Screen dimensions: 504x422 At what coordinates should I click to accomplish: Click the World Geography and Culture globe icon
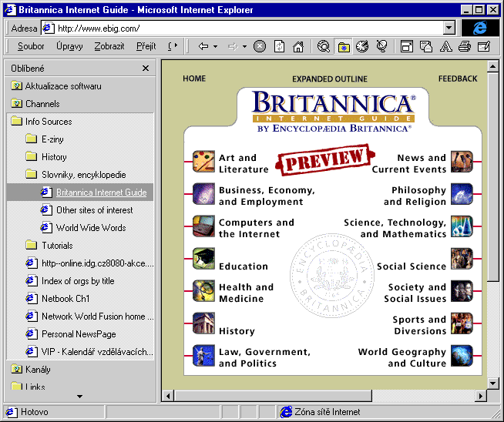(x=462, y=356)
